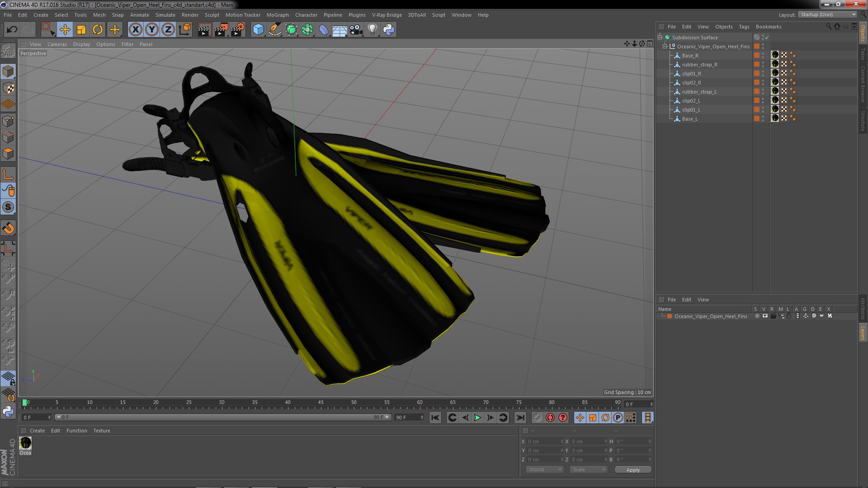The height and width of the screenshot is (488, 868).
Task: Toggle layer visibility for Oceanic_Viper_Open_Heel_Fins
Action: 765,316
